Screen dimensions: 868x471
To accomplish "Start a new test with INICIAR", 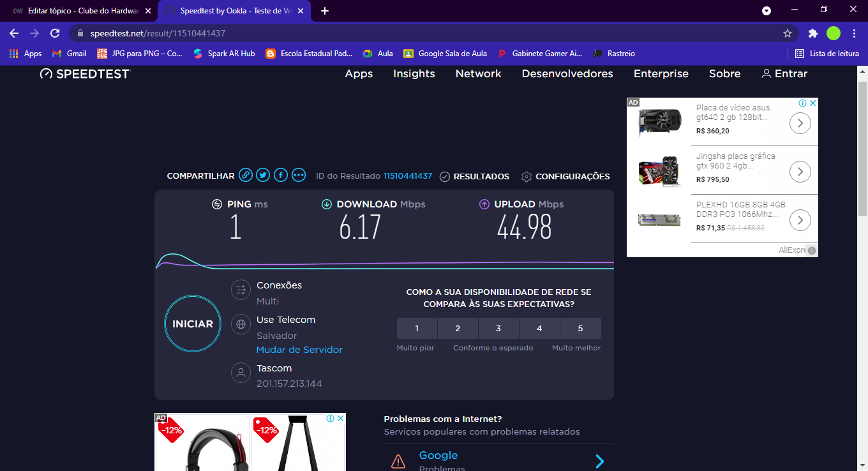I will click(193, 324).
